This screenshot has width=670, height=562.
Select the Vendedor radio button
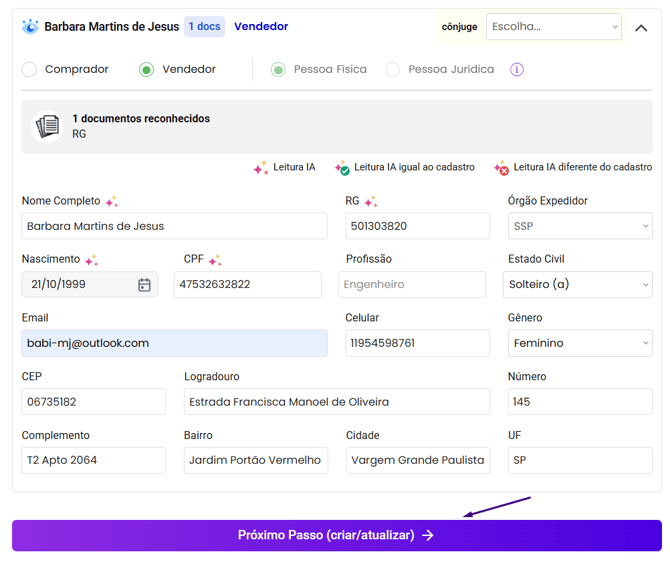point(147,70)
